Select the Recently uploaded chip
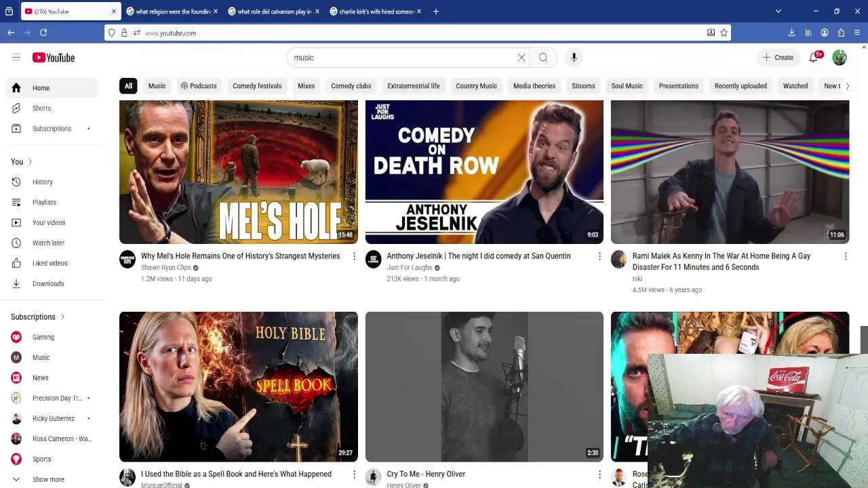This screenshot has height=488, width=868. click(741, 86)
